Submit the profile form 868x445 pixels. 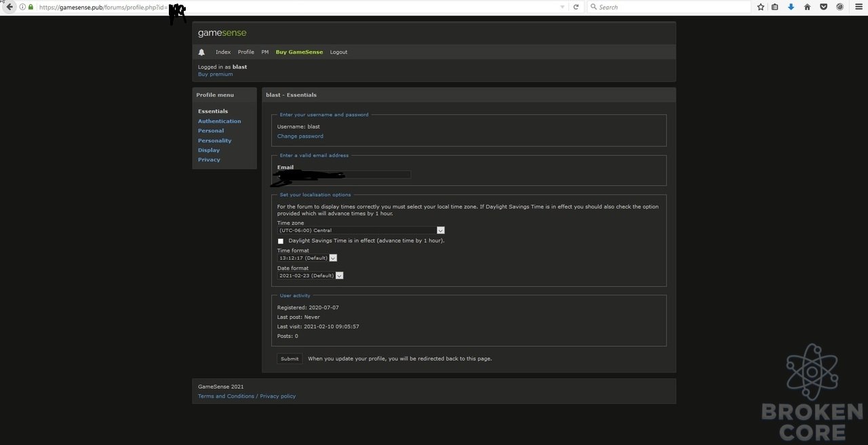290,359
